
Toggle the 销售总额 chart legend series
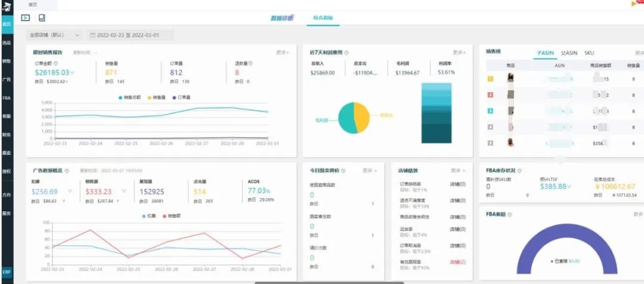pos(130,97)
